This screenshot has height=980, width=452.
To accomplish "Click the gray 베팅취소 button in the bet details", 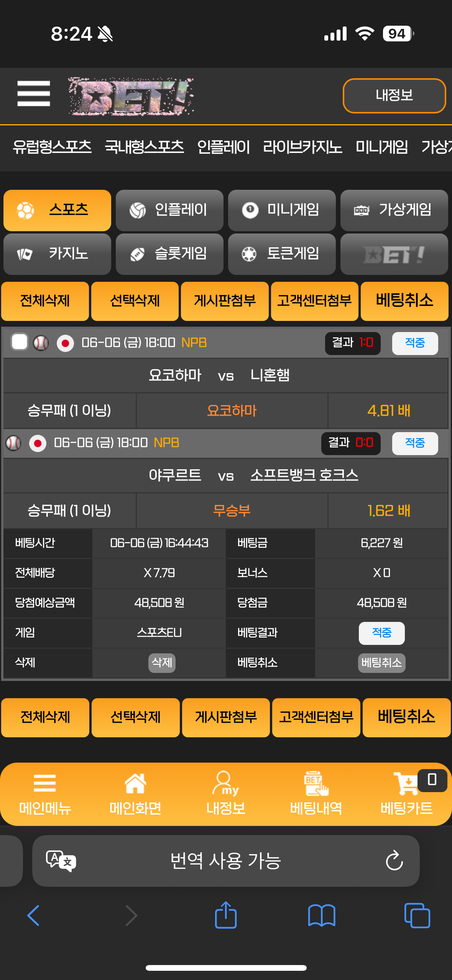I will tap(381, 663).
